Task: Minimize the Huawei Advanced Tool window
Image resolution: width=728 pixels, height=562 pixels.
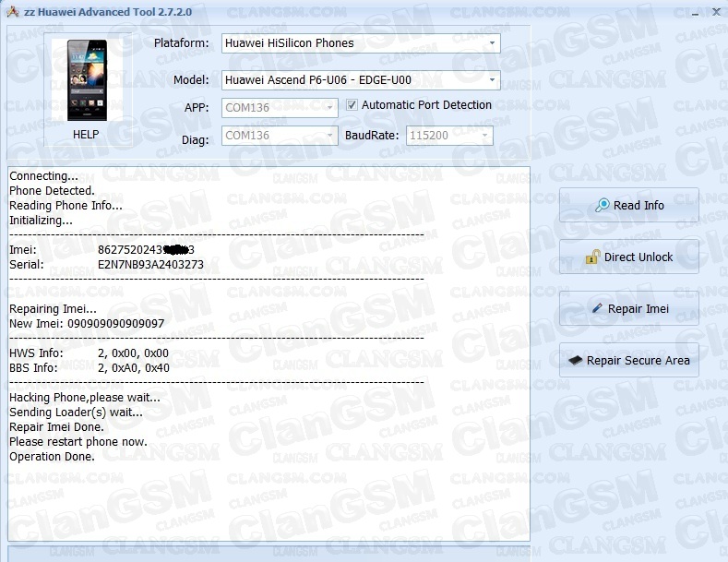Action: (695, 13)
